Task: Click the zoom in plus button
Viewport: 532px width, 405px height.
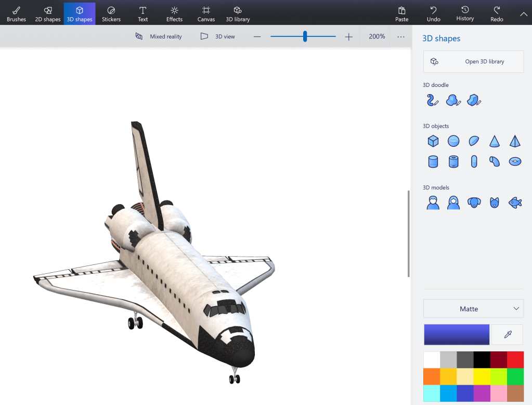Action: (x=348, y=36)
